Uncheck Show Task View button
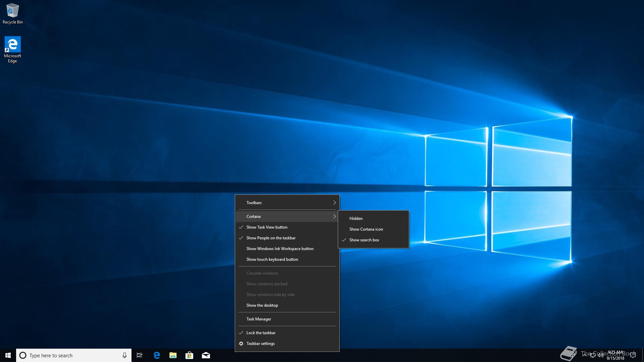 pyautogui.click(x=267, y=227)
